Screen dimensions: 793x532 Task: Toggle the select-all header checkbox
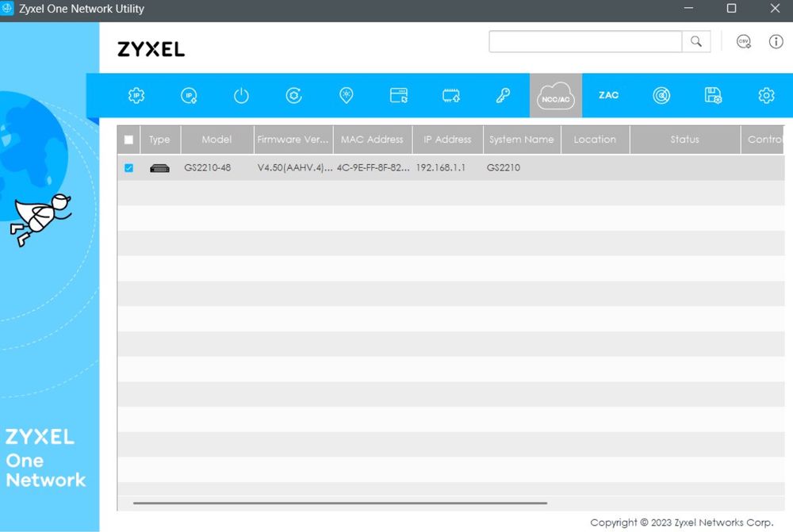coord(128,140)
